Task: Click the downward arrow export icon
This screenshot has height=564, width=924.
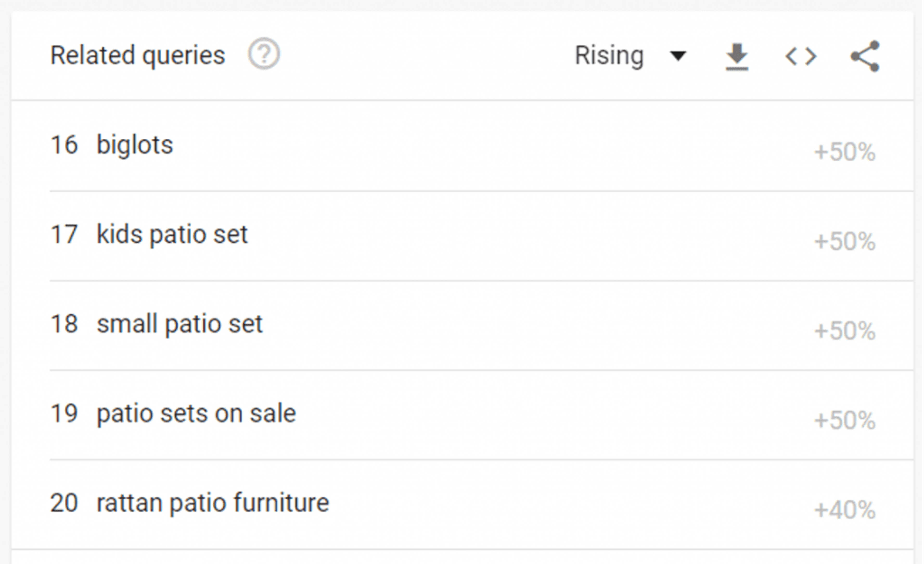Action: (x=737, y=56)
